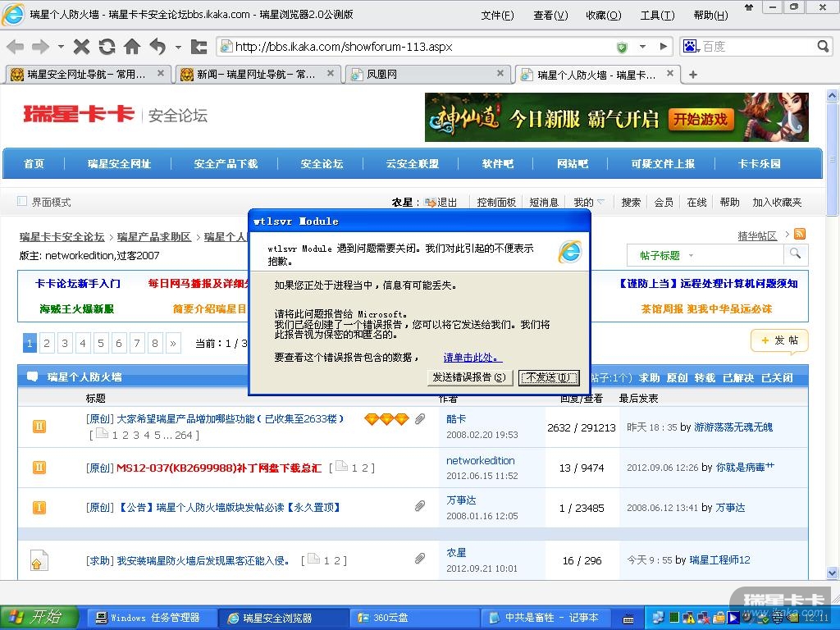Click the » next pages link
Image resolution: width=840 pixels, height=630 pixels.
click(173, 343)
